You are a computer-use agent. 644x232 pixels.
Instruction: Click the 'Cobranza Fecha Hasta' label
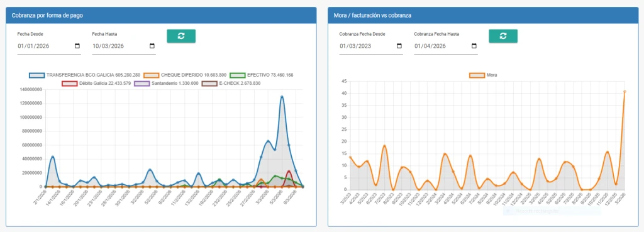pyautogui.click(x=436, y=34)
